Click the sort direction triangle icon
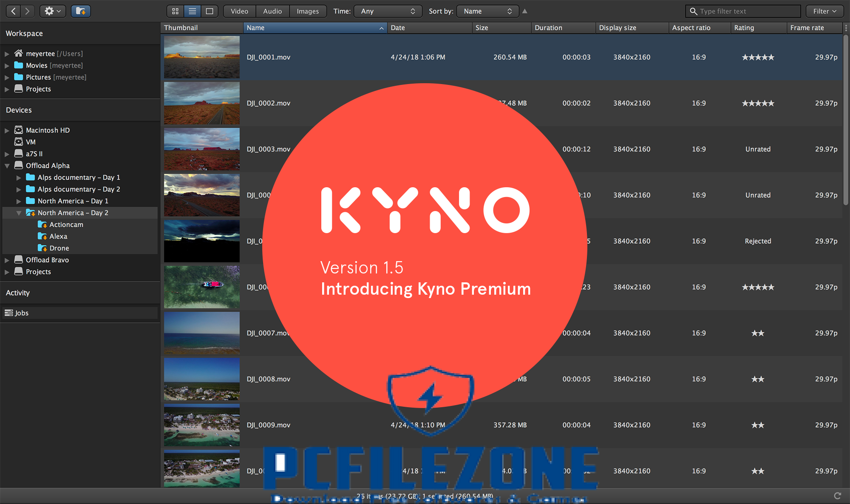Image resolution: width=850 pixels, height=504 pixels. (x=525, y=11)
